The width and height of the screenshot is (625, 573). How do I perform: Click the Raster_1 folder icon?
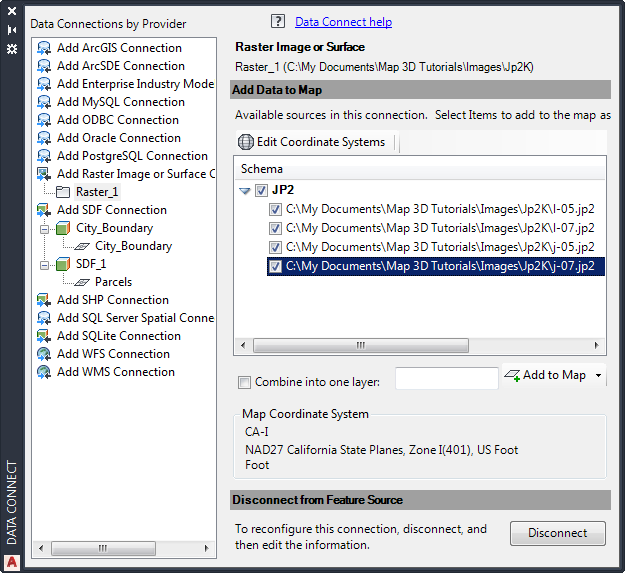point(63,192)
